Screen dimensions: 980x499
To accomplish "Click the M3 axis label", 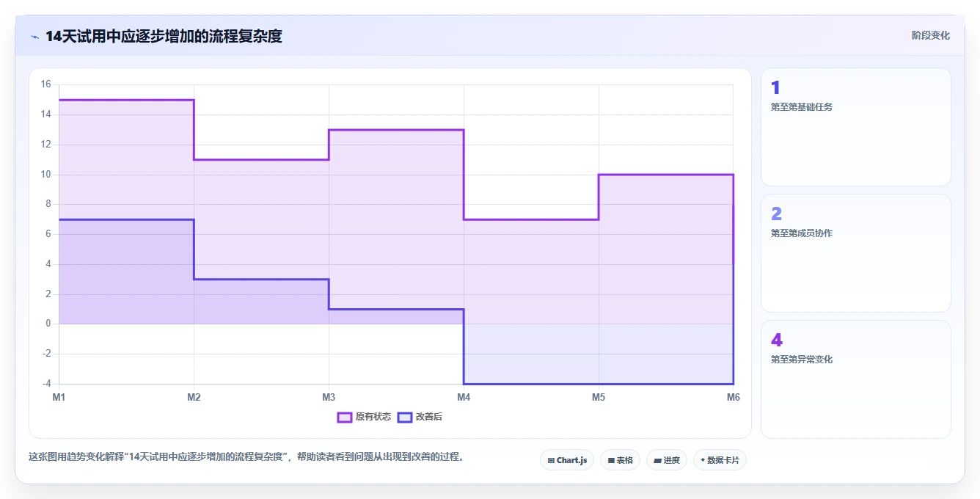I will click(329, 397).
